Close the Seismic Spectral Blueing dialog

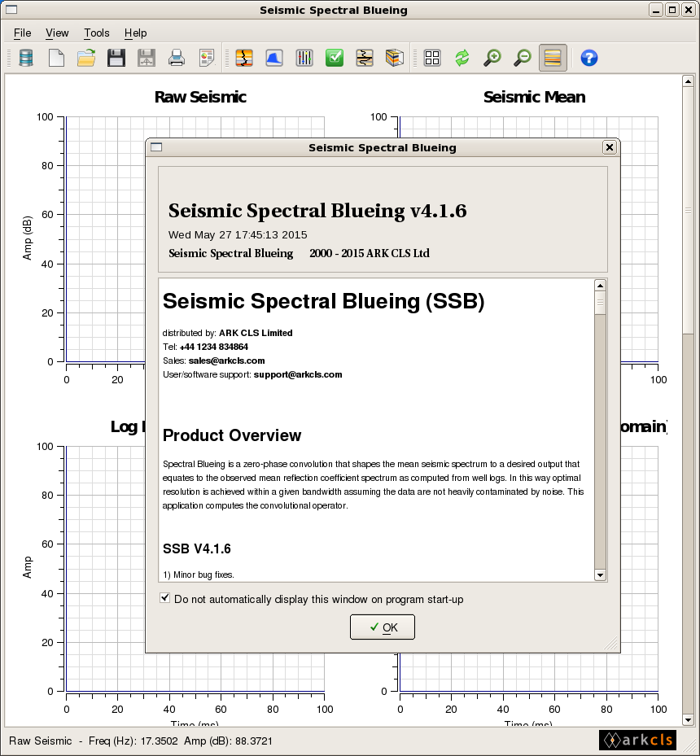(610, 147)
